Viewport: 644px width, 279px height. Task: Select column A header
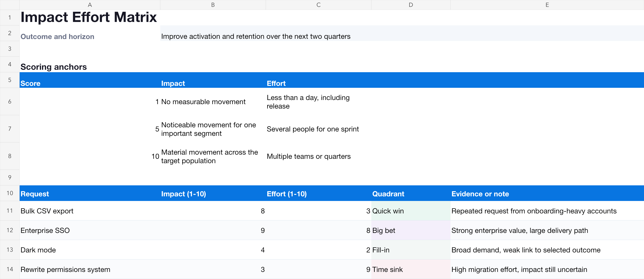90,5
